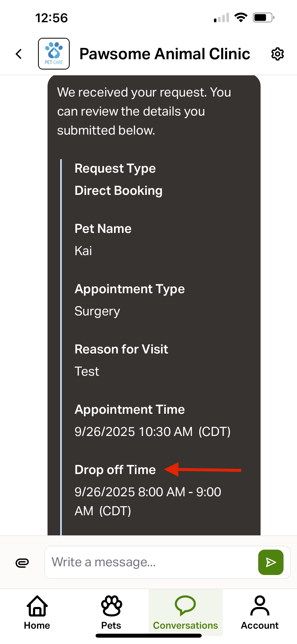
Task: Tap the Pet Care clinic logo
Action: click(x=54, y=54)
